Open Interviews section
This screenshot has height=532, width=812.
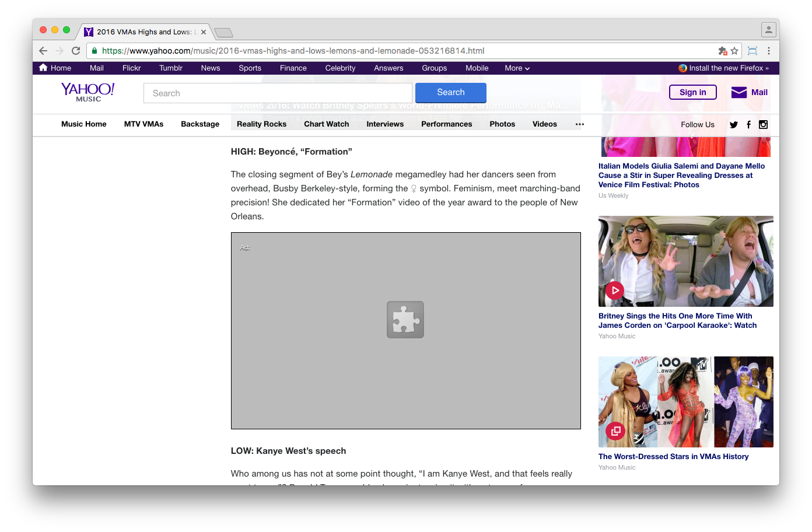click(x=385, y=124)
